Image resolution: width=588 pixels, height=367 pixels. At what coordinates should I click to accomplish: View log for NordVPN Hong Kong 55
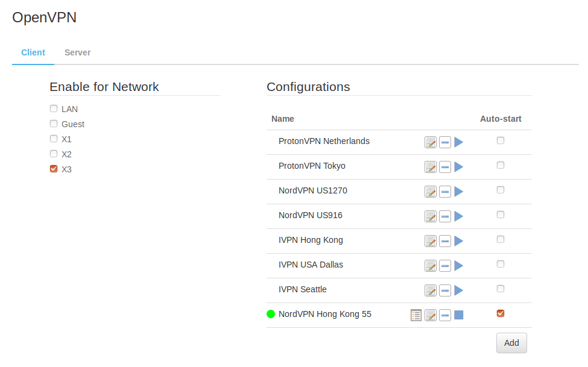[x=416, y=315]
